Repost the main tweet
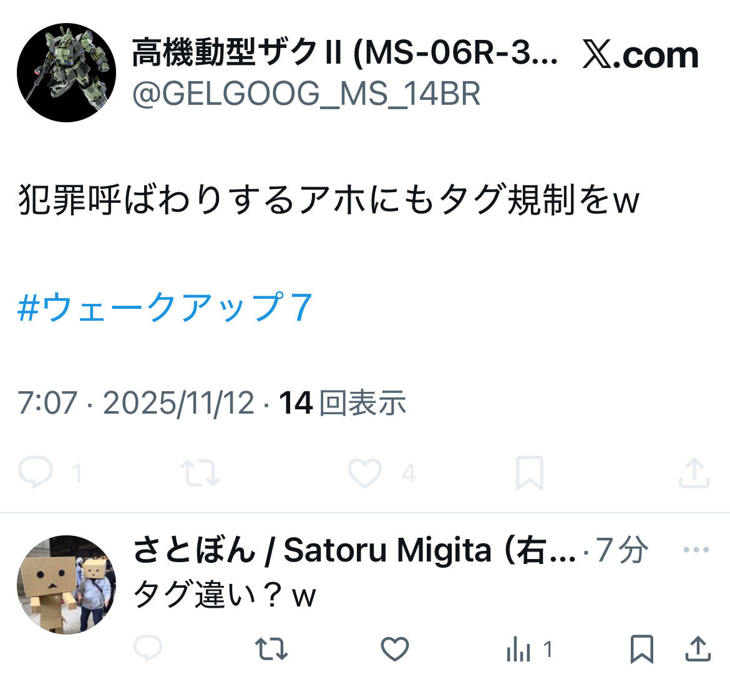 coord(200,473)
